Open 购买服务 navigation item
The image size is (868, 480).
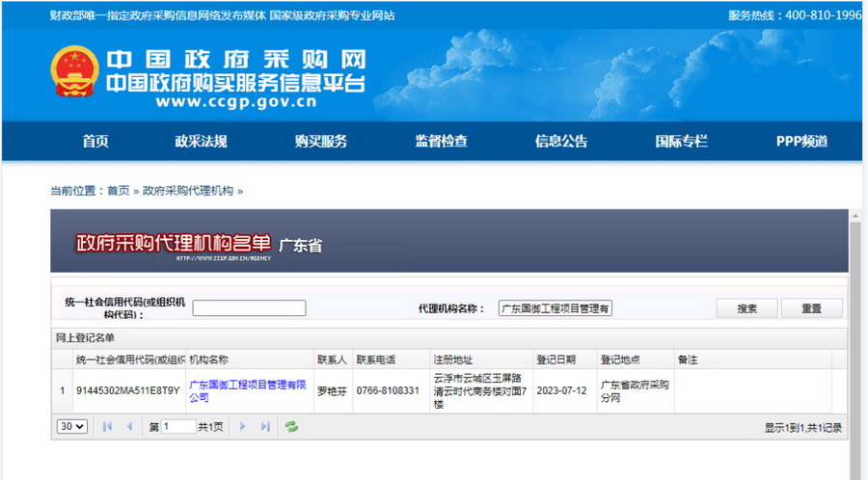tap(320, 142)
